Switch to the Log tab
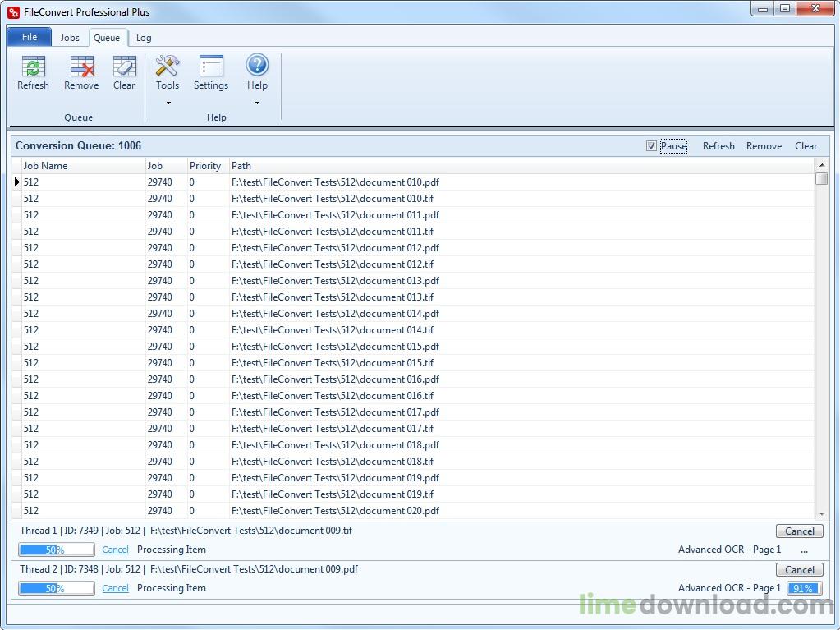This screenshot has width=840, height=630. [144, 38]
